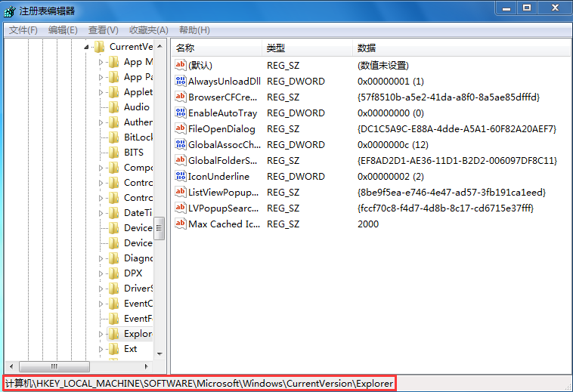The width and height of the screenshot is (573, 392).
Task: Open the 文件(F) menu
Action: pyautogui.click(x=23, y=30)
